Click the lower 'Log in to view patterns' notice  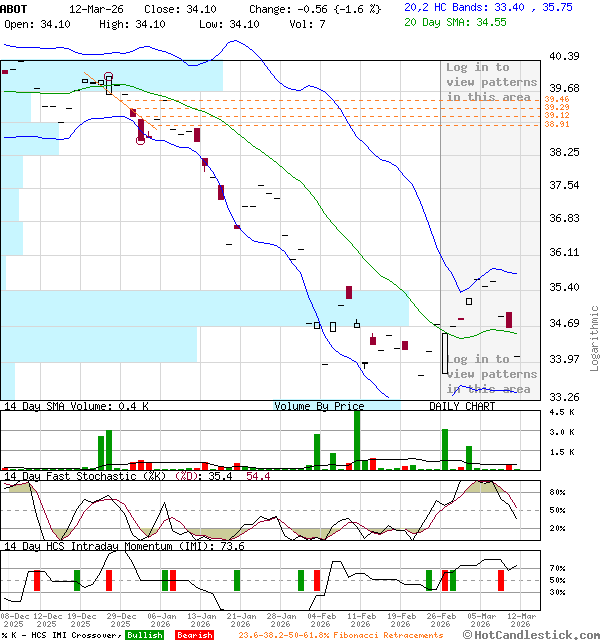point(489,374)
